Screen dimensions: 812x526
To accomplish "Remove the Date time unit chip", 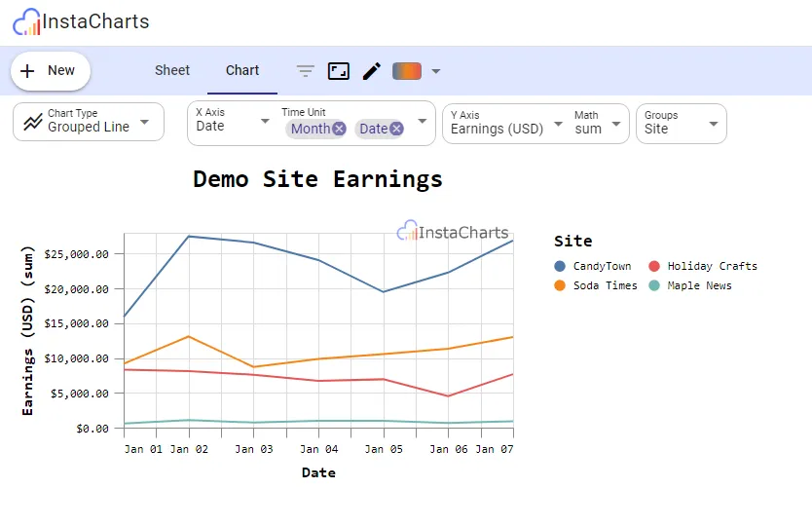I will (x=396, y=129).
